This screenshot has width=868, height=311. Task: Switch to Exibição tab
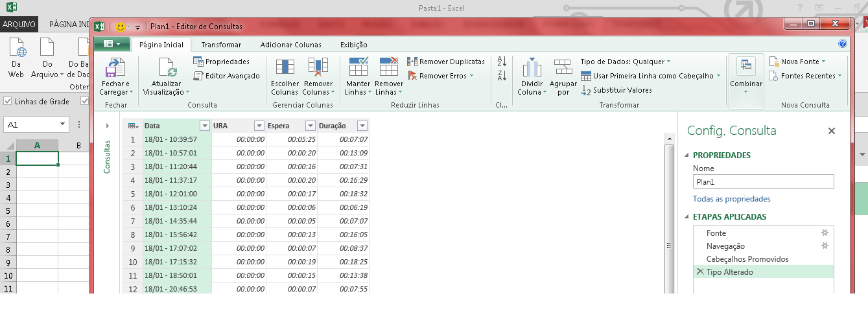[x=354, y=45]
